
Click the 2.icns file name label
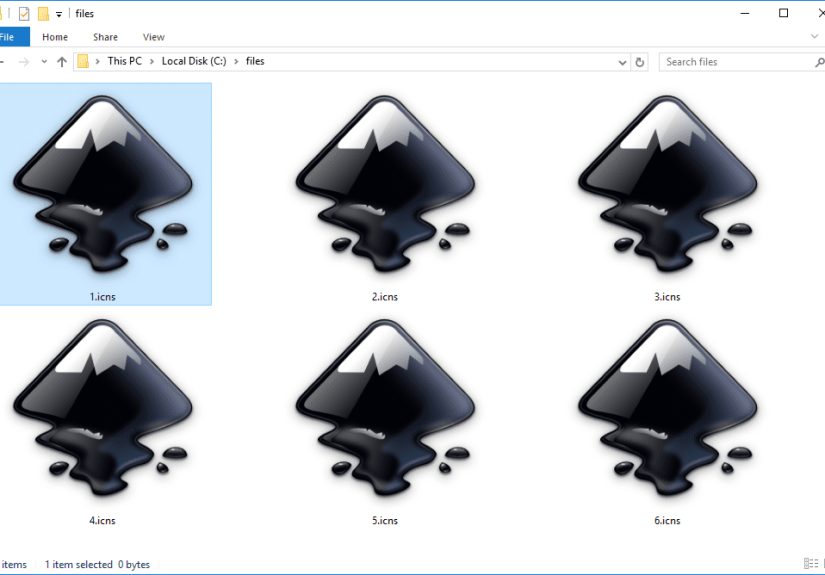[385, 297]
